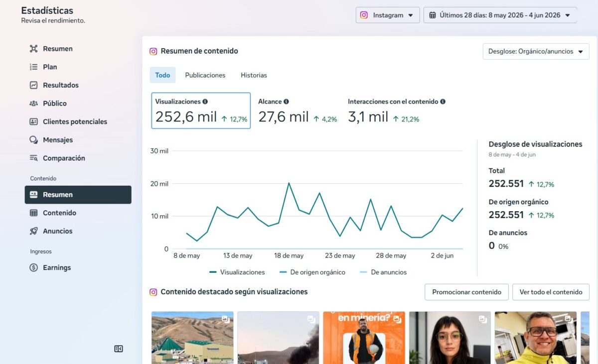
Task: Click the Visualizaciones info icon
Action: pyautogui.click(x=205, y=102)
